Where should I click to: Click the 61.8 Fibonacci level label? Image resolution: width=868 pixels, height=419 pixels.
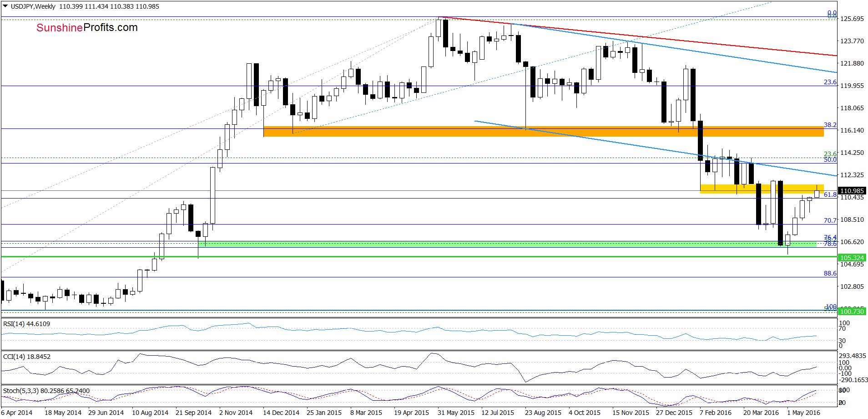click(x=830, y=194)
